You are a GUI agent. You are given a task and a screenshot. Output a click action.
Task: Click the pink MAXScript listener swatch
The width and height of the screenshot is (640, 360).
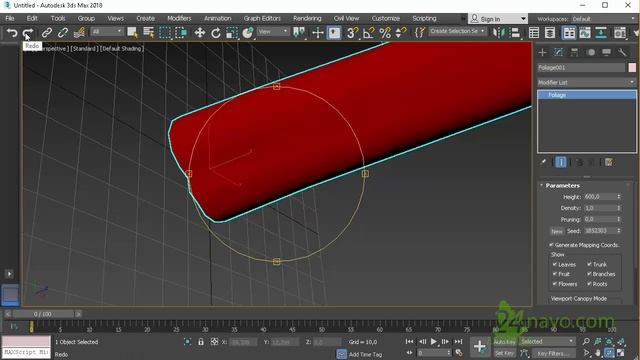(27, 341)
